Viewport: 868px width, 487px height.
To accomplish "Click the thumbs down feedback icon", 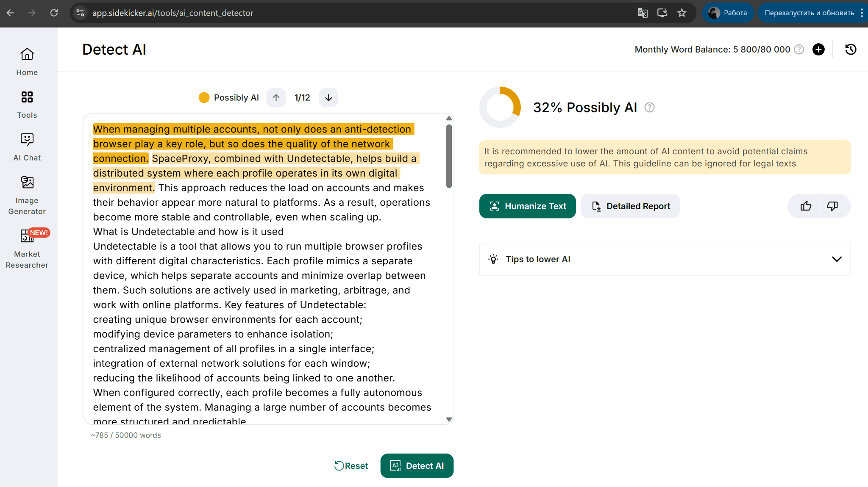I will click(832, 206).
